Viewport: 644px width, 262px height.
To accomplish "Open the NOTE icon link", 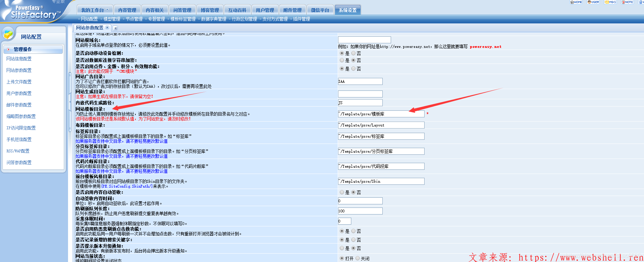I will point(627,2).
